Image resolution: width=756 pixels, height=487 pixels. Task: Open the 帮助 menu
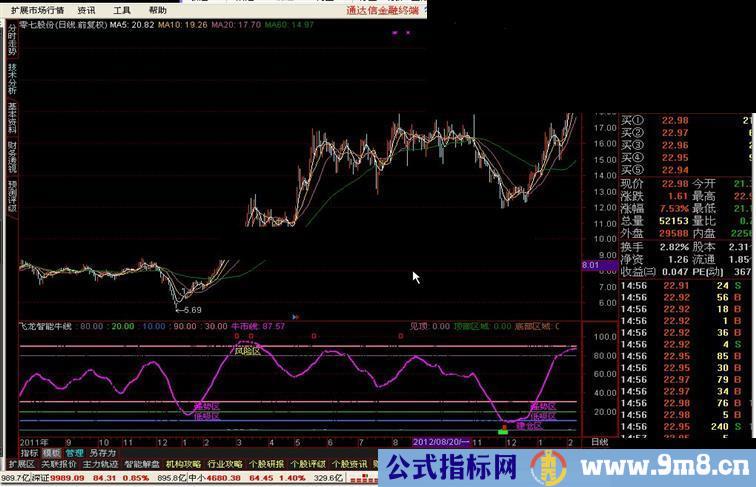pos(158,9)
